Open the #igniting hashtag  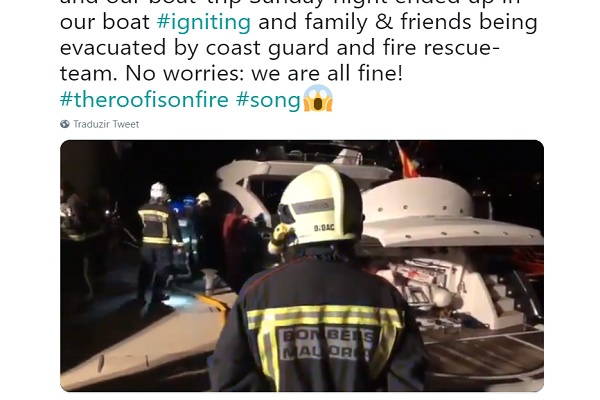click(x=204, y=22)
